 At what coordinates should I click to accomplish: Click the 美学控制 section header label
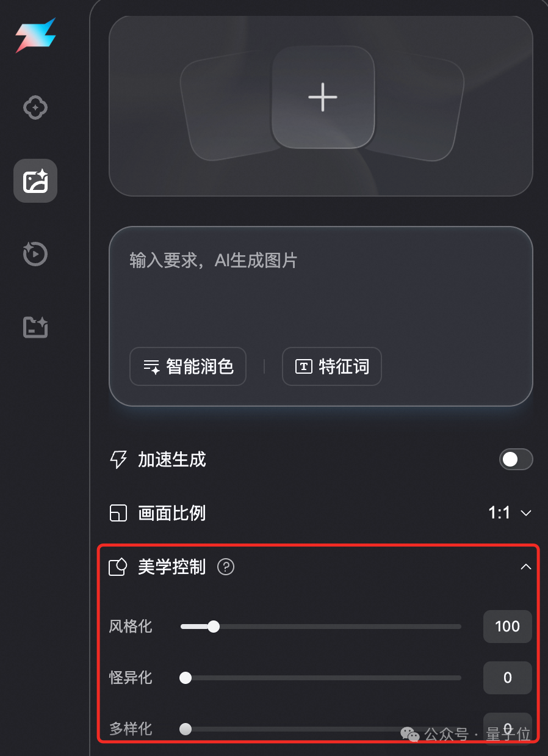pos(172,567)
